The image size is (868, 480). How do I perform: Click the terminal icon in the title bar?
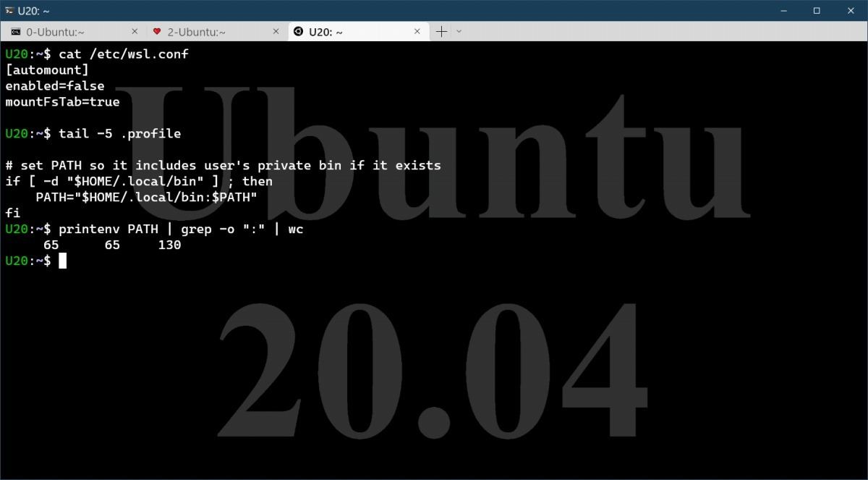tap(9, 10)
